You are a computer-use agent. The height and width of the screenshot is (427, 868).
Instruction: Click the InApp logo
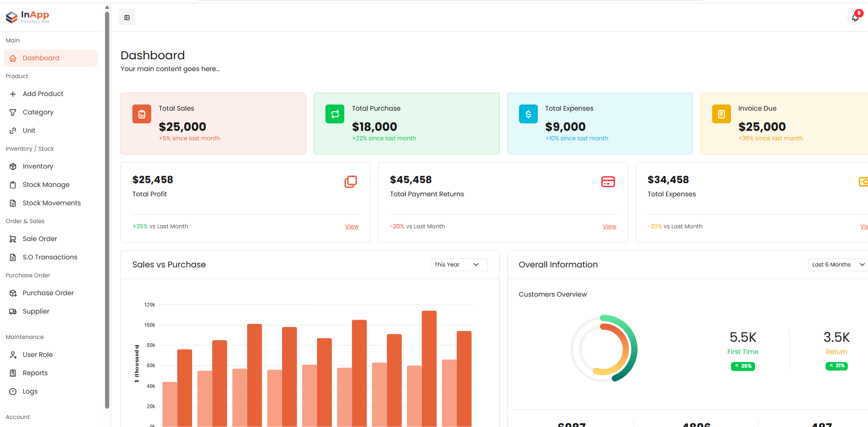28,17
